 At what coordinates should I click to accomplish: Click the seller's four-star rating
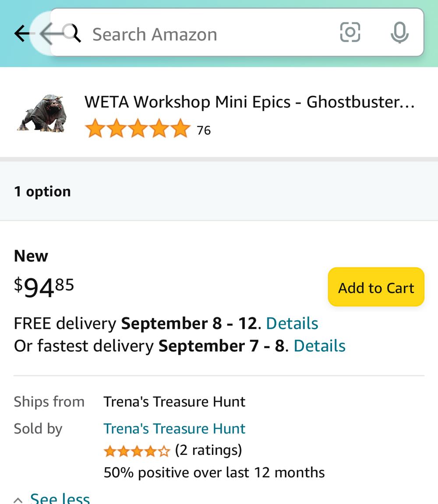coord(137,451)
